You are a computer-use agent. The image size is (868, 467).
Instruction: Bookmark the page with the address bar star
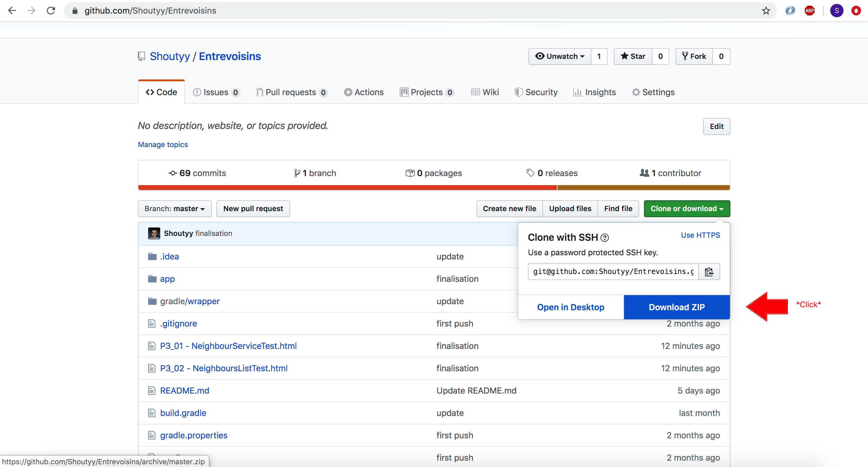click(766, 11)
